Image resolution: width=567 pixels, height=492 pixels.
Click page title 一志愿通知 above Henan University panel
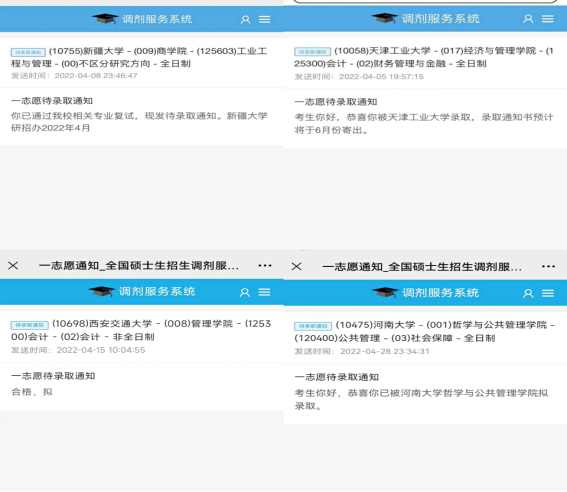422,267
